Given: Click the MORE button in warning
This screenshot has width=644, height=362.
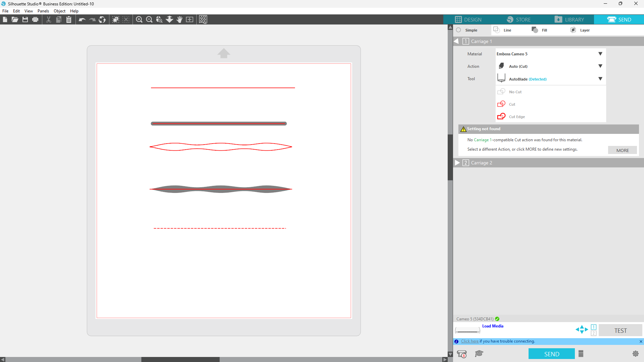Looking at the screenshot, I should click(x=622, y=150).
